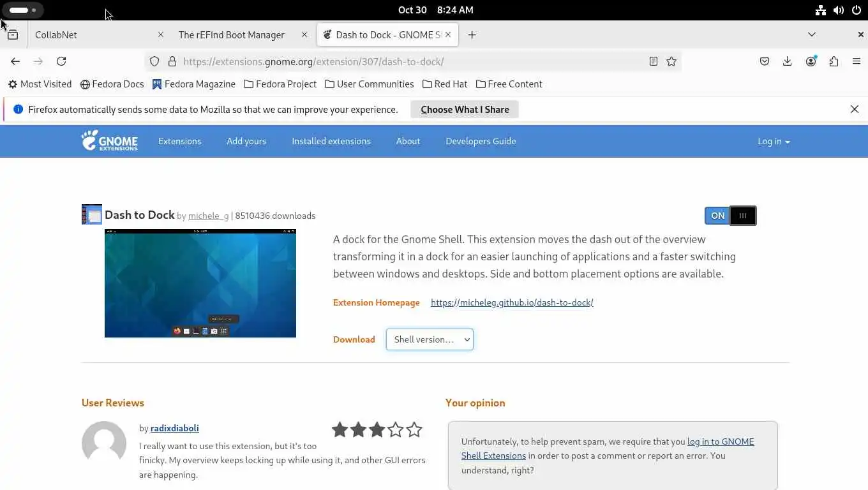This screenshot has height=490, width=868.
Task: Click the shield tracking protection icon
Action: [154, 61]
